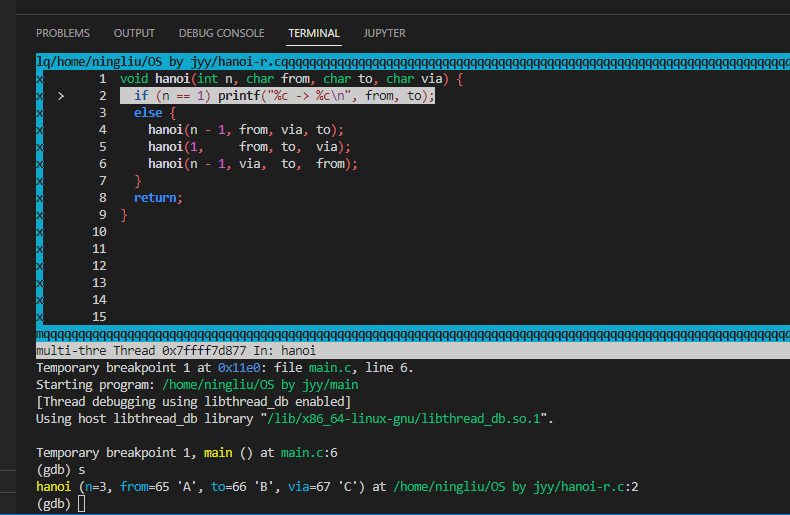Screen dimensions: 790x515
Task: Click line number 12 in the source window
Action: tap(99, 266)
